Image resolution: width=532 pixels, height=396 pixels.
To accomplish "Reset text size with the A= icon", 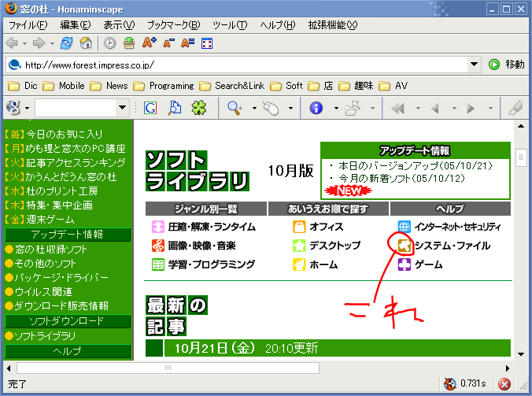I will point(187,43).
